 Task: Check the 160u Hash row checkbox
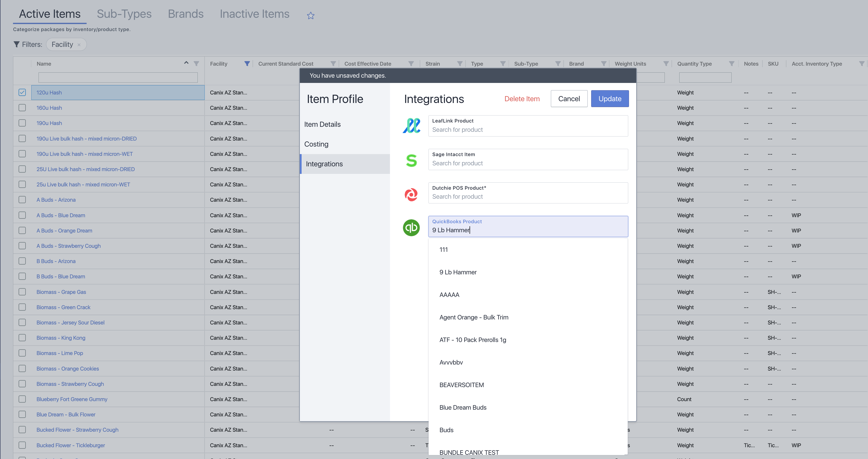(22, 107)
